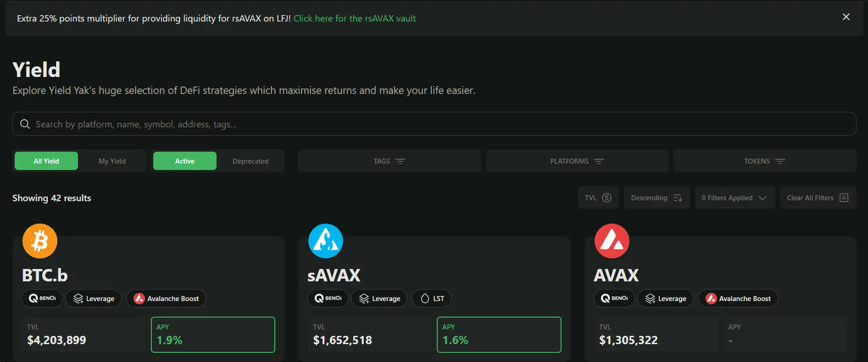Screen dimensions: 868x362
Task: Click the sAVAX token icon
Action: click(326, 241)
